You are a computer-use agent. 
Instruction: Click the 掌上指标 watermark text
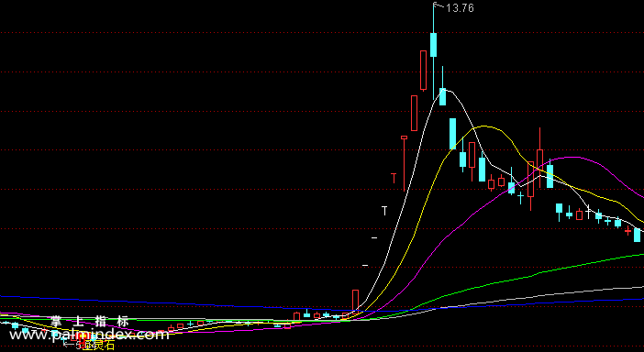coord(90,321)
